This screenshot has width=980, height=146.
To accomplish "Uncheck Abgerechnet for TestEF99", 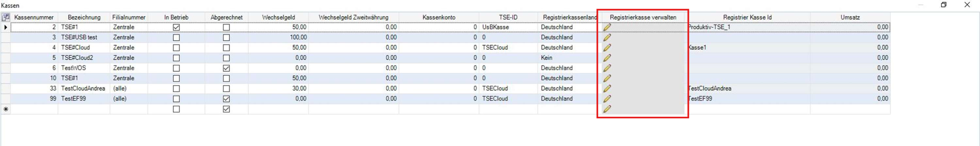I will (x=226, y=99).
